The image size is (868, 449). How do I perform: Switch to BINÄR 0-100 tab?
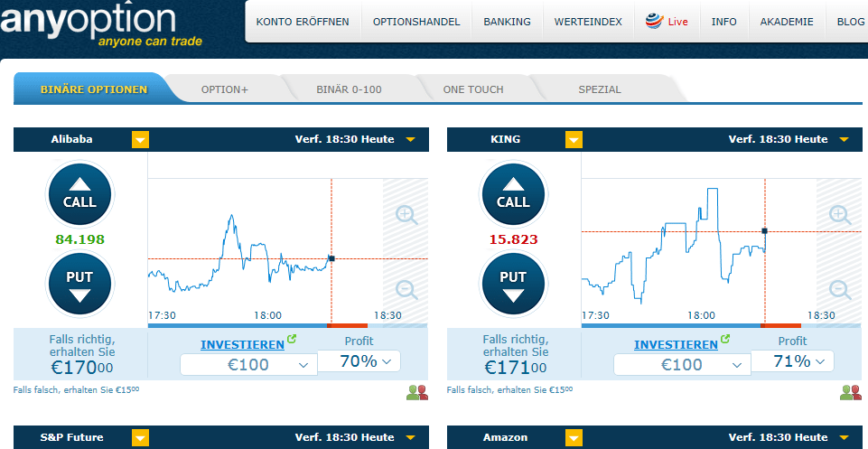coord(349,89)
